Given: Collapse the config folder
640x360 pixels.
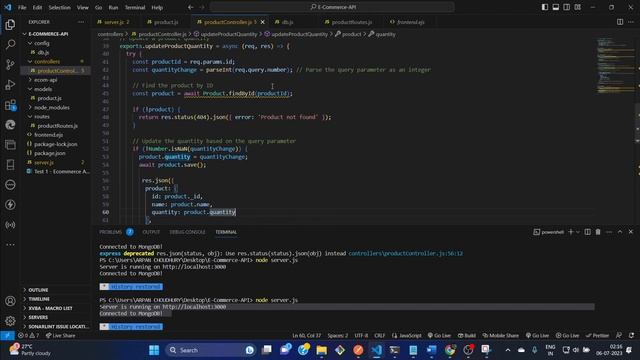Looking at the screenshot, I should point(42,43).
